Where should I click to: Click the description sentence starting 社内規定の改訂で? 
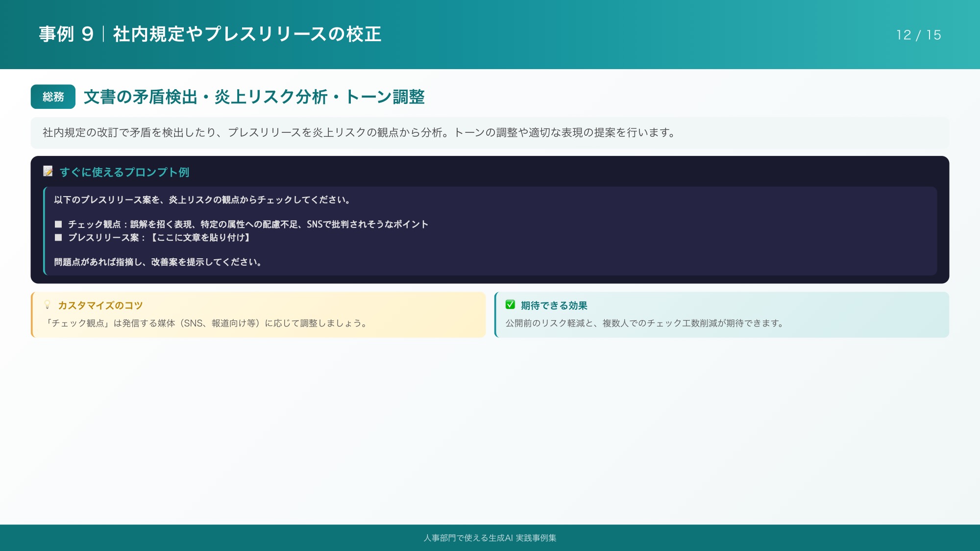click(x=359, y=132)
